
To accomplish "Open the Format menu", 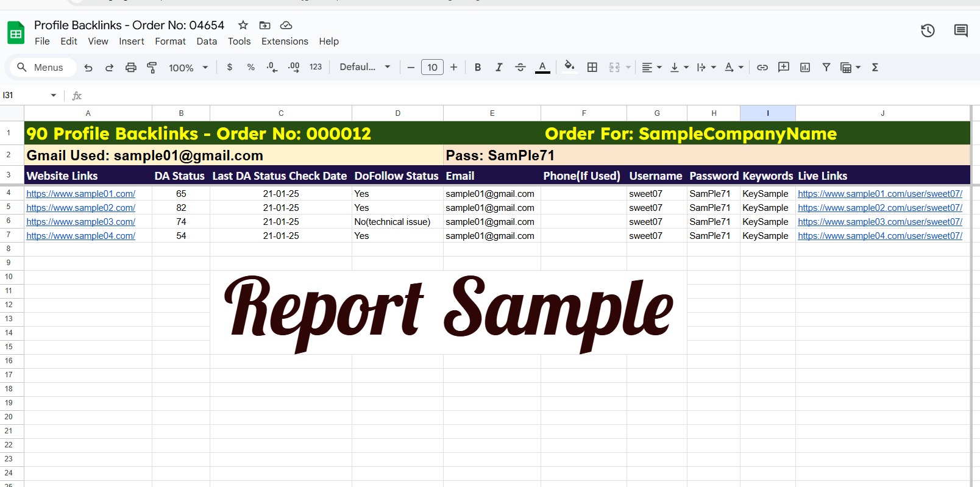I will click(171, 41).
